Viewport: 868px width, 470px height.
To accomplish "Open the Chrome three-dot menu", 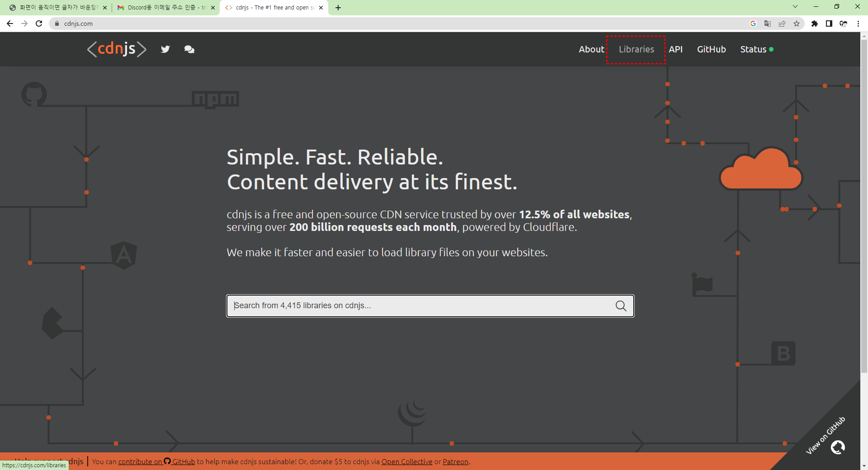I will point(858,23).
